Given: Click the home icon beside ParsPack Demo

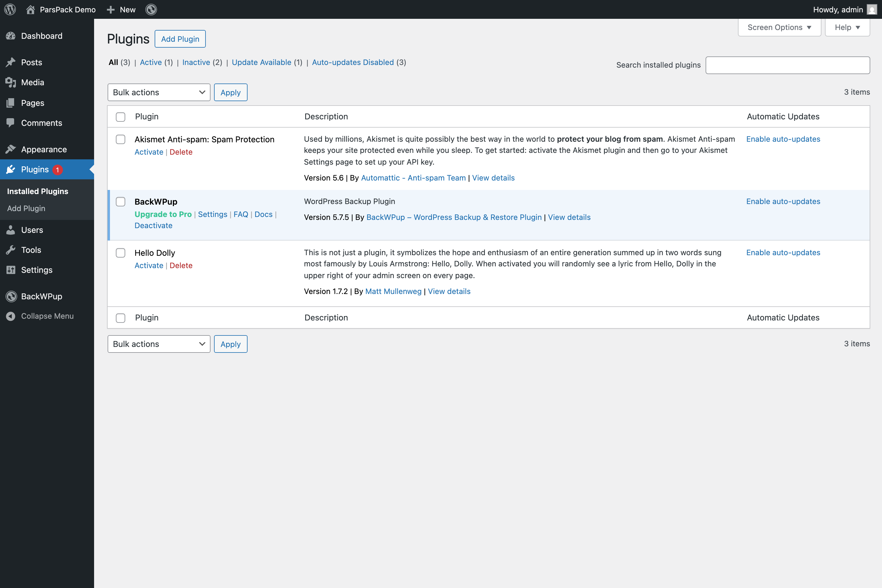Looking at the screenshot, I should coord(30,9).
